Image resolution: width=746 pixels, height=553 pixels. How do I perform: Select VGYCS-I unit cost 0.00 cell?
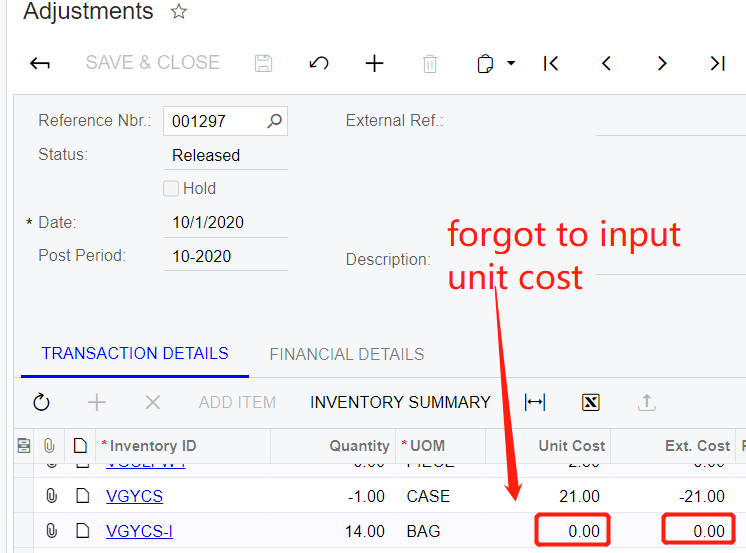[x=572, y=530]
